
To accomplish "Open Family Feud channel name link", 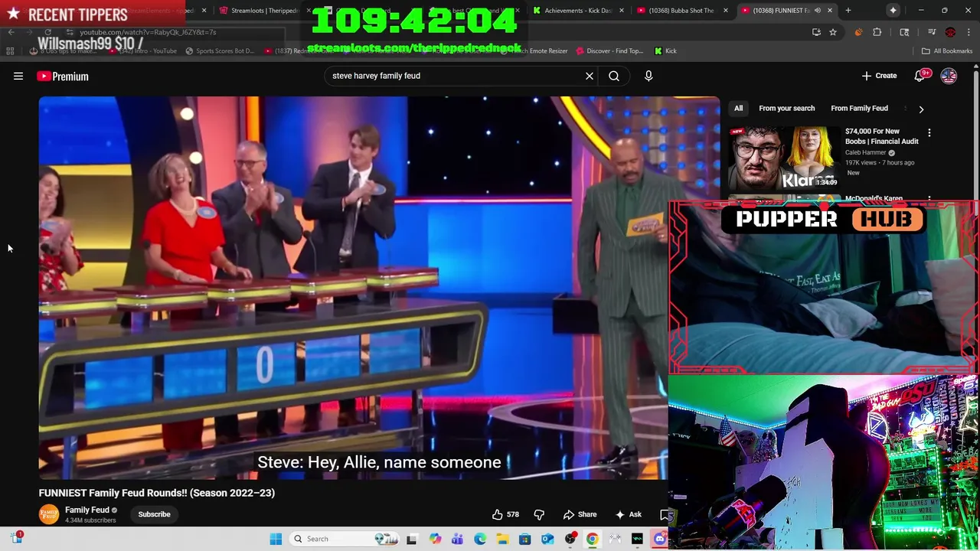I will click(87, 510).
